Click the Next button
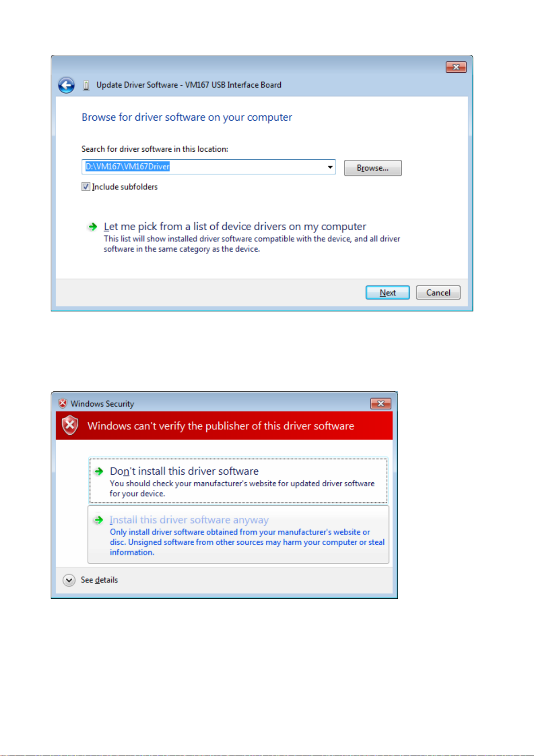 388,293
